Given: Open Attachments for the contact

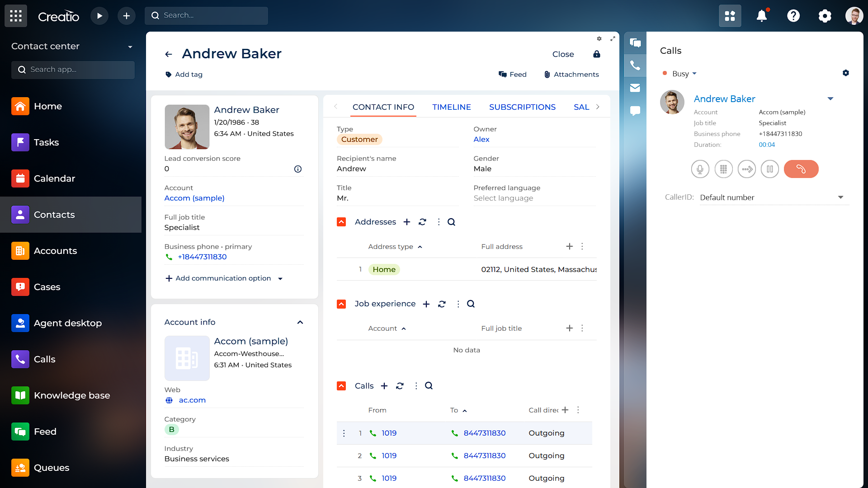Looking at the screenshot, I should pyautogui.click(x=571, y=75).
